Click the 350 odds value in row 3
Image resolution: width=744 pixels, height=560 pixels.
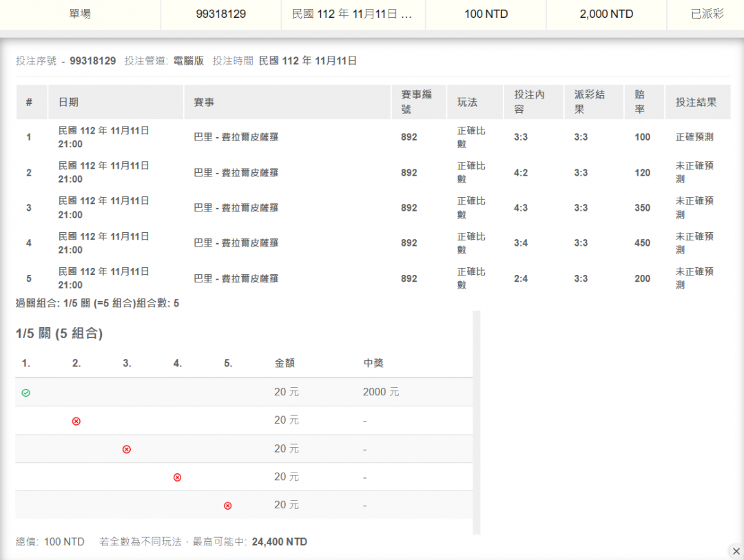click(x=642, y=208)
